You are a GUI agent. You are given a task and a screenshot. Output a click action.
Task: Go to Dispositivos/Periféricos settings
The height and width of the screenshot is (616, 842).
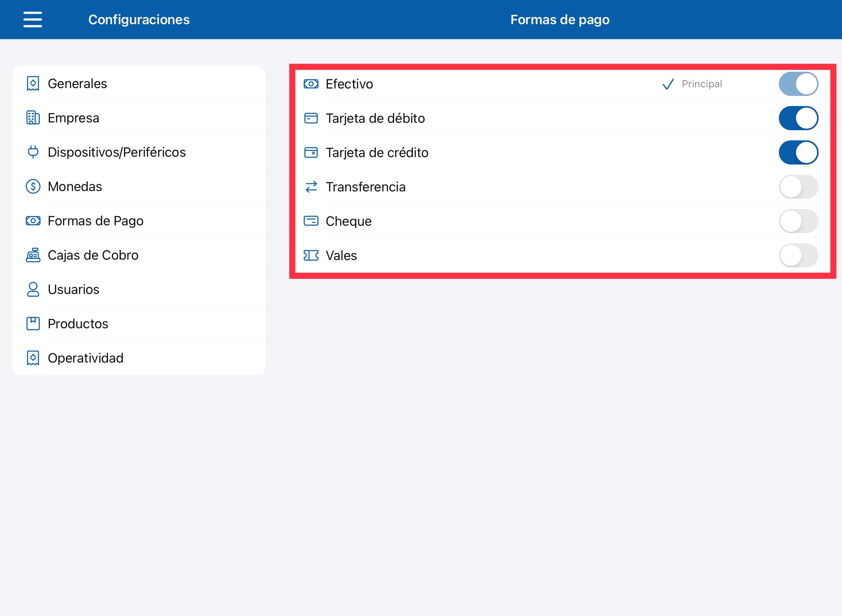point(139,152)
